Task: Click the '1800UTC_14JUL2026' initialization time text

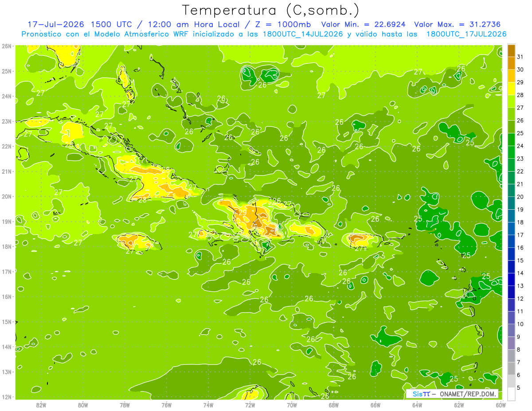Action: tap(302, 34)
